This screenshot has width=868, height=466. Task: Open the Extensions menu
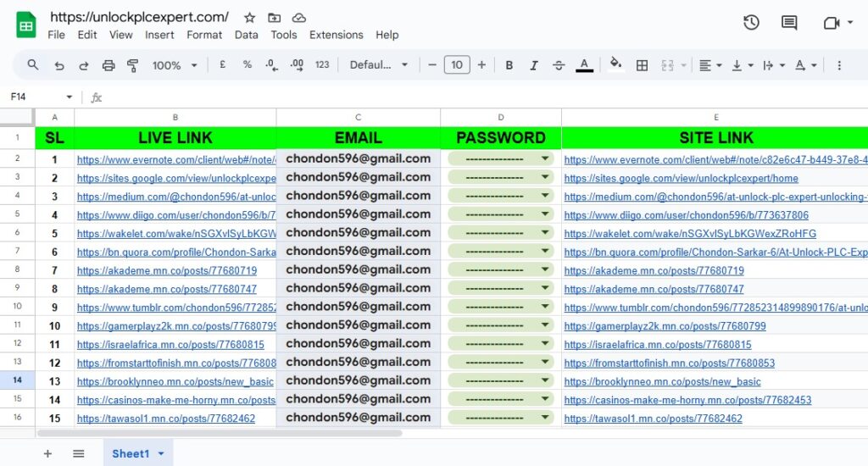(336, 35)
